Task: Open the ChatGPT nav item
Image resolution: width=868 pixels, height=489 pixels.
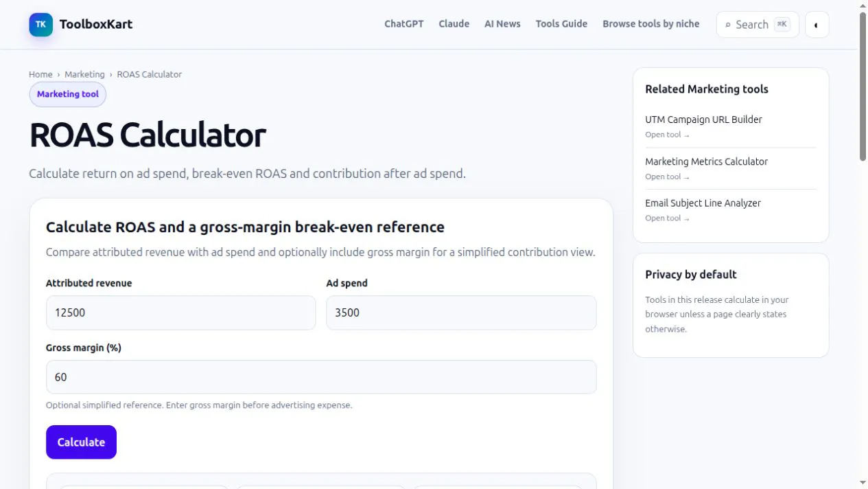Action: pyautogui.click(x=404, y=24)
